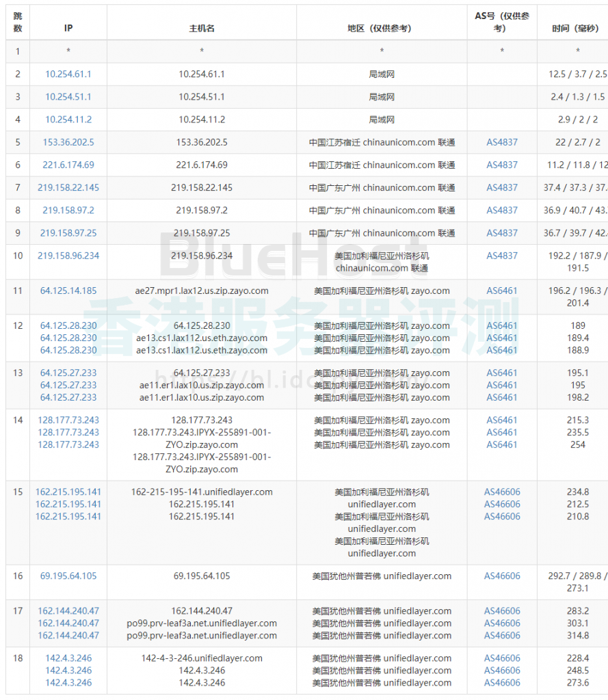This screenshot has width=608, height=700.
Task: Click the 64.125.14.185 IP link
Action: point(68,291)
